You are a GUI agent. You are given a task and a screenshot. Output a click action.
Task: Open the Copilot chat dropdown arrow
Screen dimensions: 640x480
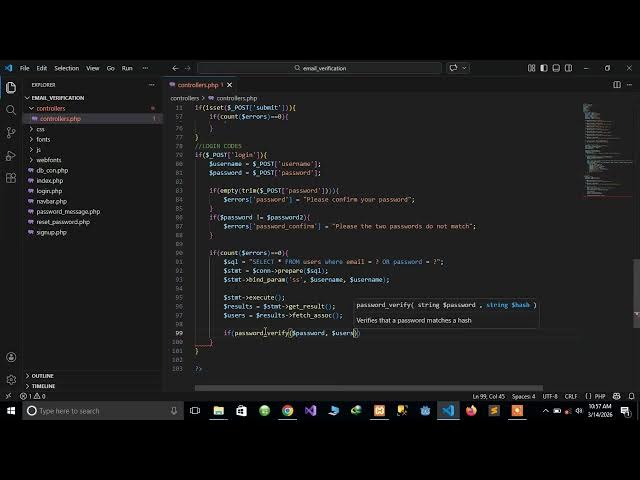click(464, 68)
